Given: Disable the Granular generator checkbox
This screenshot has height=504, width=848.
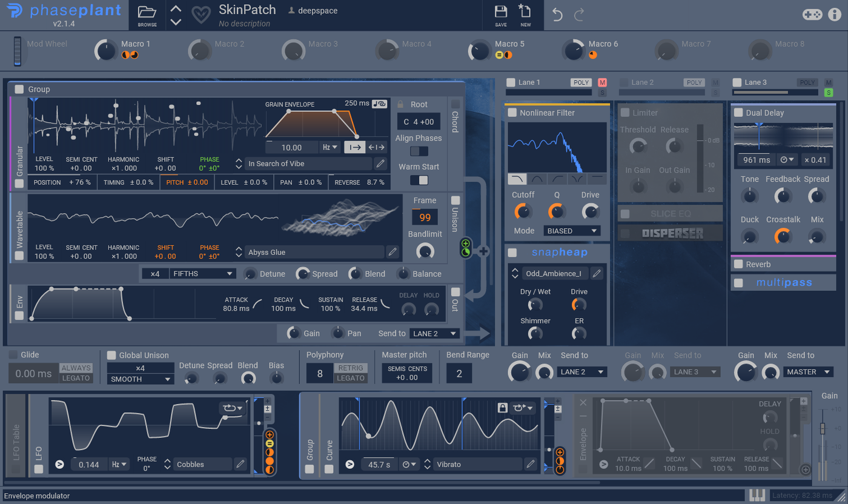Looking at the screenshot, I should click(19, 183).
